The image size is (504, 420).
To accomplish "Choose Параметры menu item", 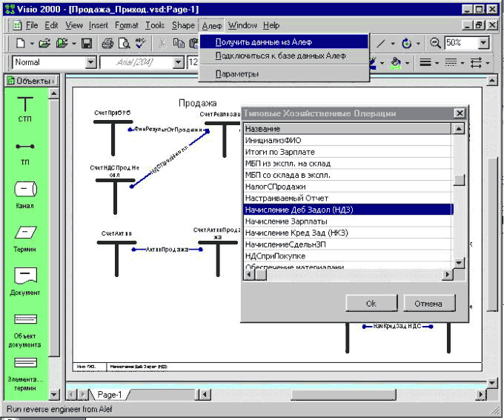I will pos(284,74).
